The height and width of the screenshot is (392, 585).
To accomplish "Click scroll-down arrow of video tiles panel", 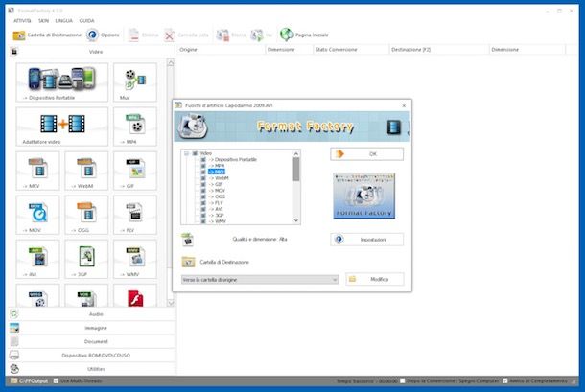I will (171, 303).
